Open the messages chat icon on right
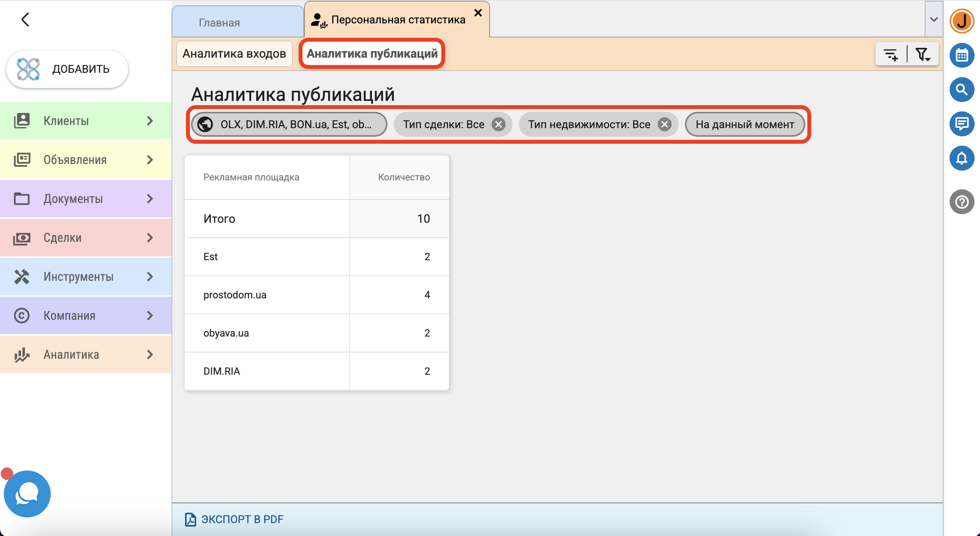 pyautogui.click(x=962, y=124)
